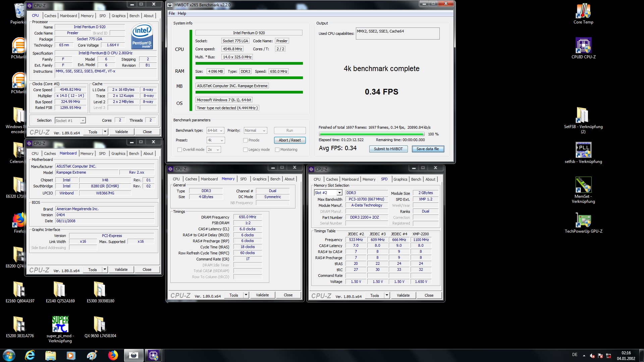Open Windows Explorer from the taskbar
Viewport: 644px width, 362px height.
51,355
